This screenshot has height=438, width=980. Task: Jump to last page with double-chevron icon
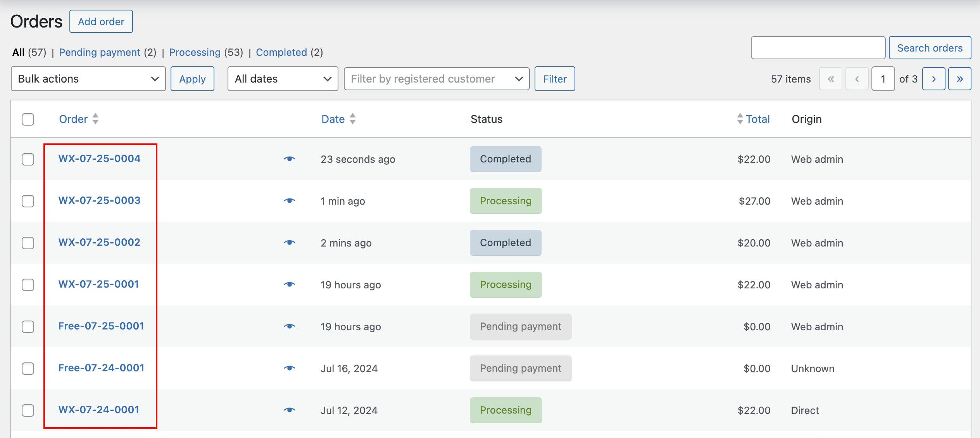(960, 79)
